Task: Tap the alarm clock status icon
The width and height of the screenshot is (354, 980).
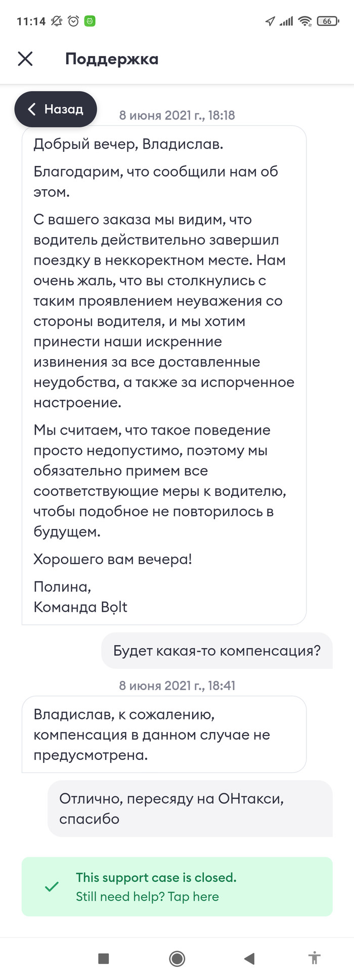Action: [x=73, y=21]
